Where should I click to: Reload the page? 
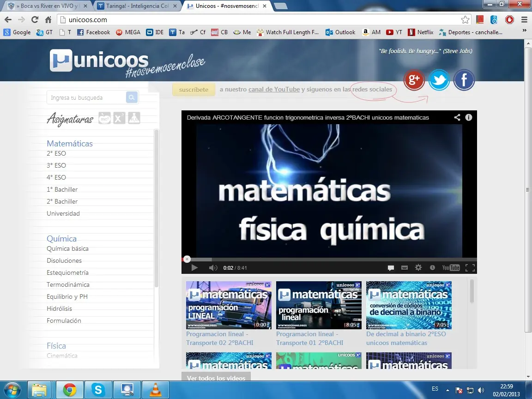[x=35, y=20]
